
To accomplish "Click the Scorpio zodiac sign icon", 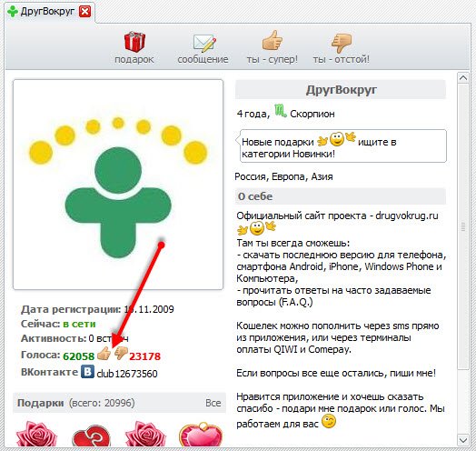I will (x=280, y=111).
